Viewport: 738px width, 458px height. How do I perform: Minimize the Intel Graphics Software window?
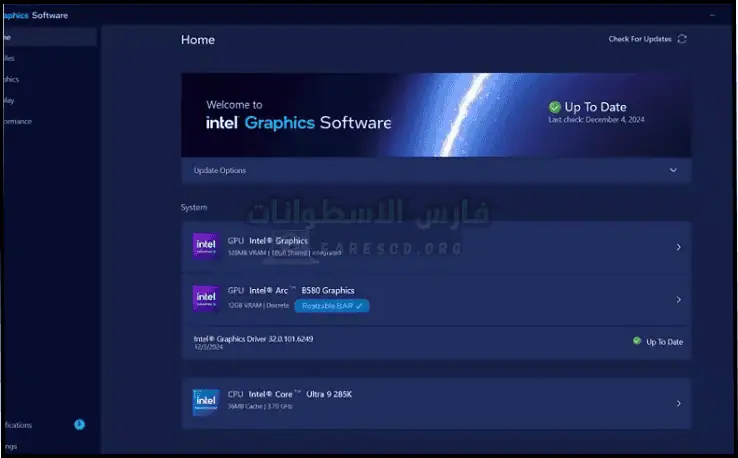tap(714, 14)
